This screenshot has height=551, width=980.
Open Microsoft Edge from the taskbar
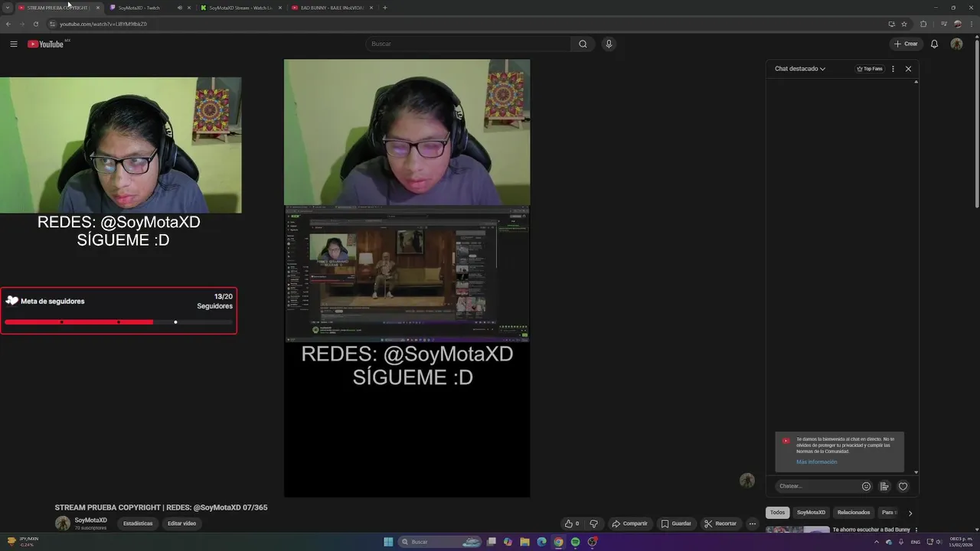tap(541, 542)
